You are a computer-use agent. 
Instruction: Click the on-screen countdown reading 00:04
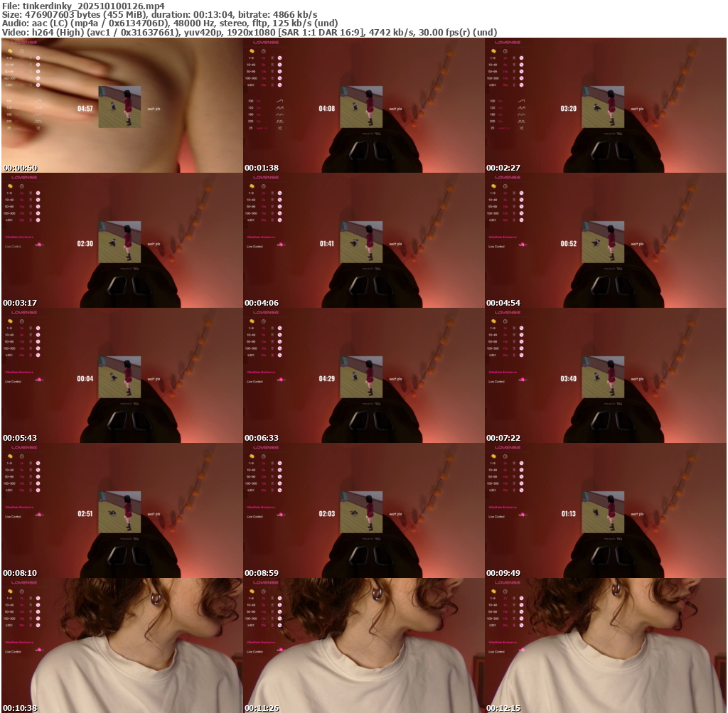(85, 379)
